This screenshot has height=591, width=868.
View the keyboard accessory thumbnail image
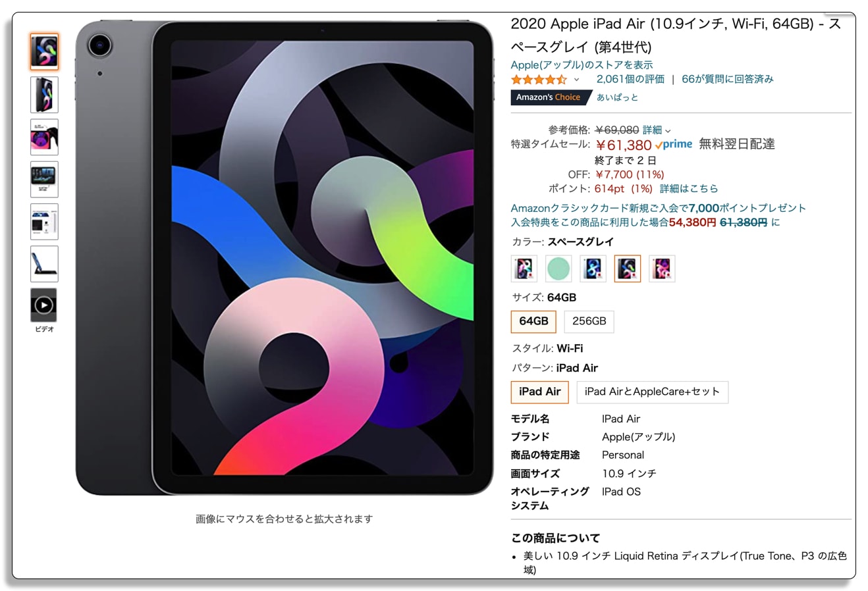click(44, 264)
